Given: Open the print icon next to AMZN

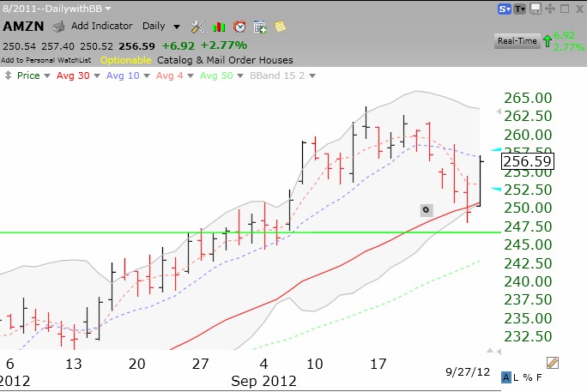Looking at the screenshot, I should [58, 27].
